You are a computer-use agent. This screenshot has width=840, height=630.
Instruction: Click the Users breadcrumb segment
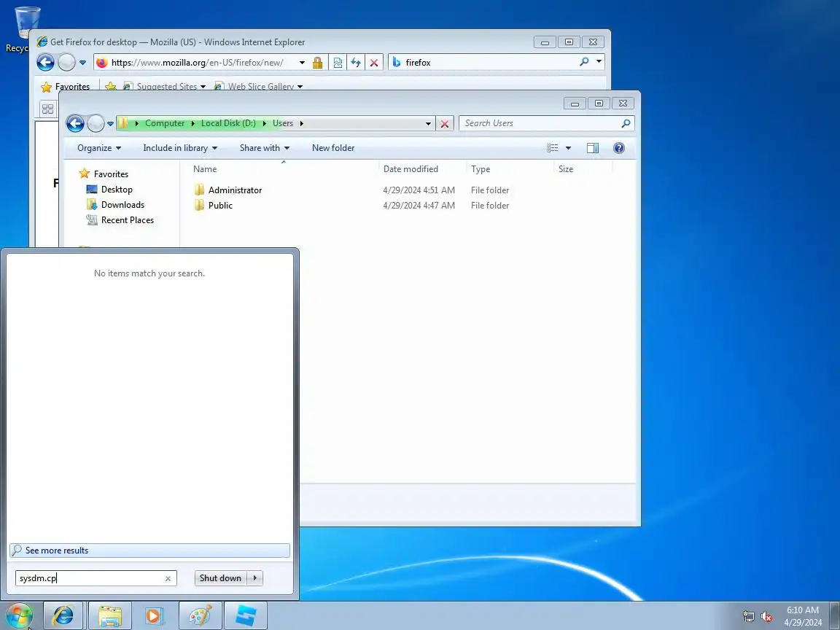pyautogui.click(x=283, y=123)
